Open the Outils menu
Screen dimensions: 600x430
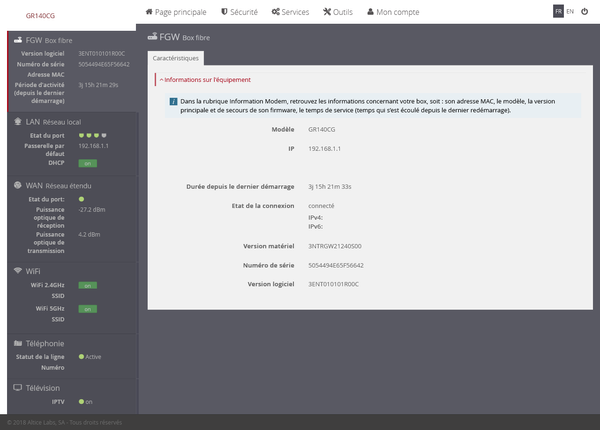(x=339, y=12)
